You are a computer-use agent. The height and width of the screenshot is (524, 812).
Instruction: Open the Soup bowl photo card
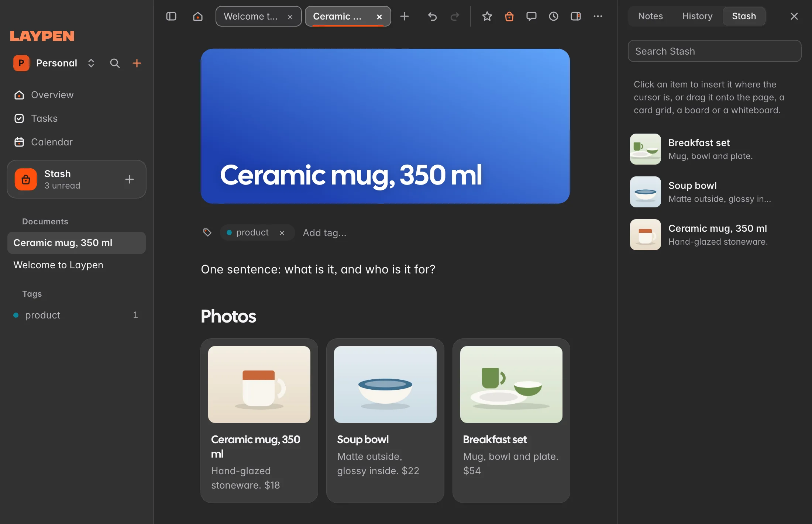(385, 421)
